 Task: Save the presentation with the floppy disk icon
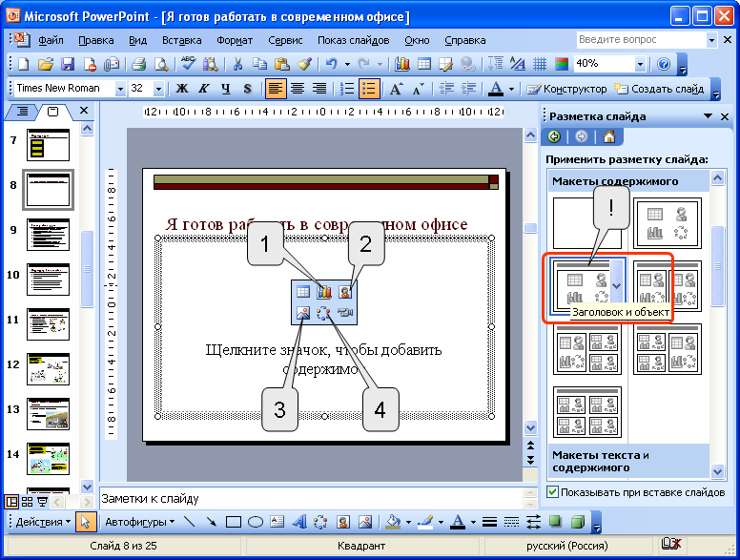68,64
